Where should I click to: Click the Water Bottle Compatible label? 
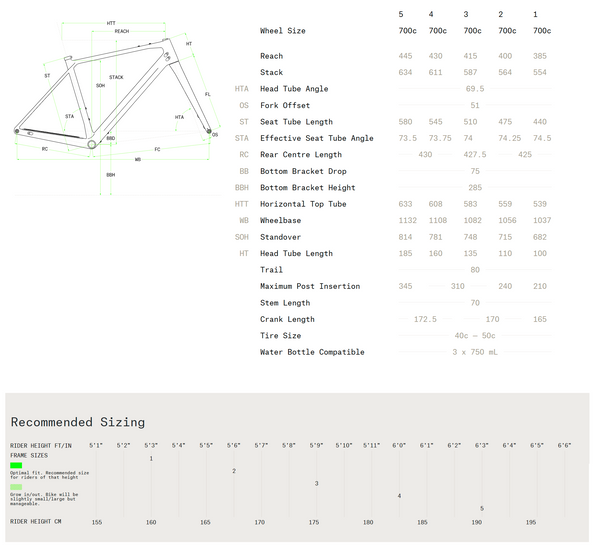(312, 352)
